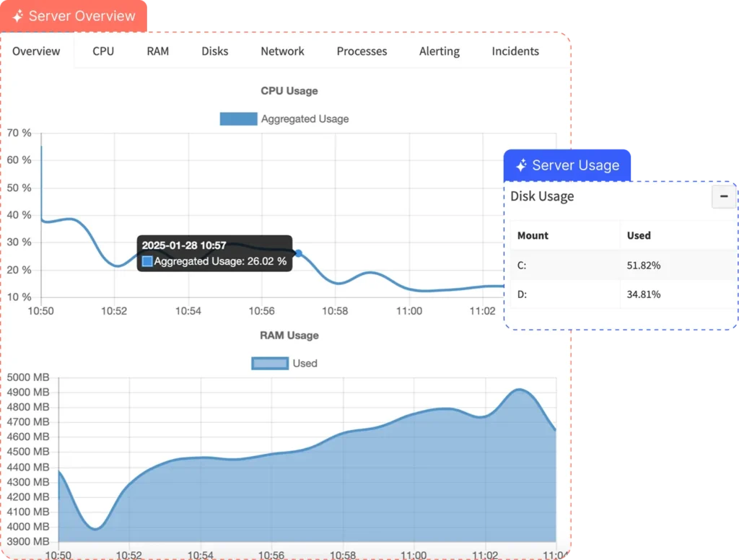Select the Disks tab
This screenshot has height=560, width=739.
point(215,51)
